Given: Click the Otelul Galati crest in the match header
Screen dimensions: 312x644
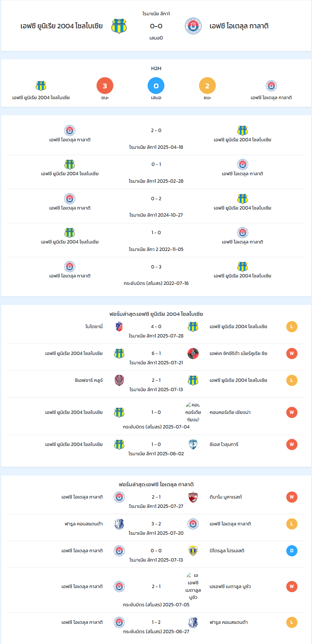Looking at the screenshot, I should tap(193, 26).
